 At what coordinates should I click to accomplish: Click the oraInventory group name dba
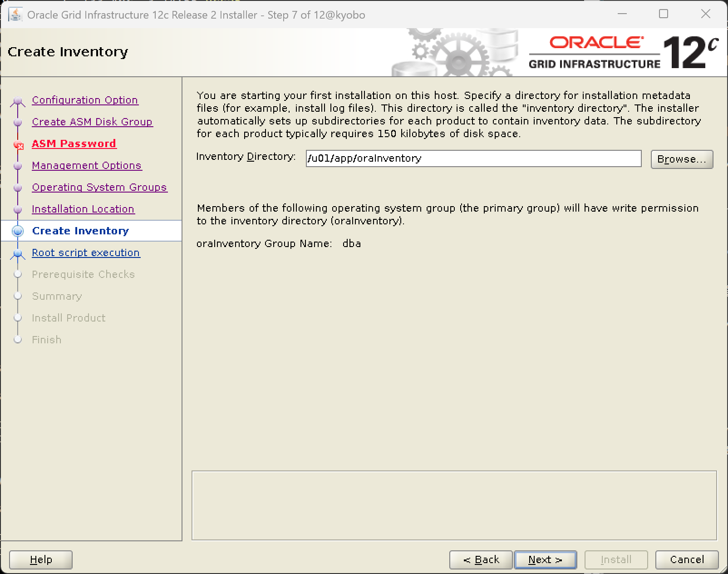point(352,243)
